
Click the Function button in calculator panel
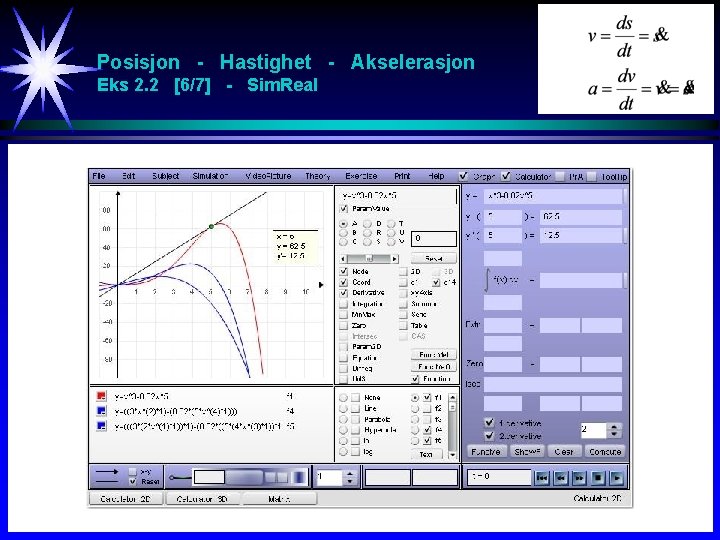point(486,452)
